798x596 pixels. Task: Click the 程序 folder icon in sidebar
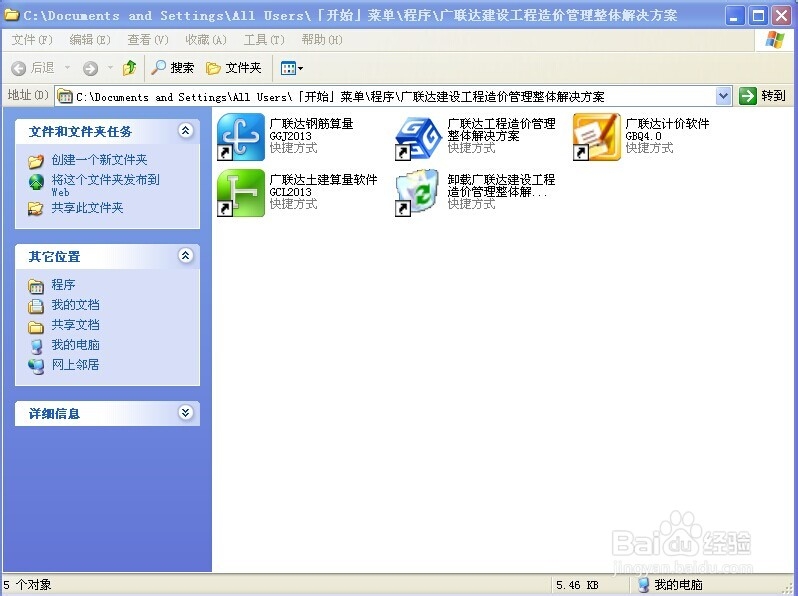[36, 287]
